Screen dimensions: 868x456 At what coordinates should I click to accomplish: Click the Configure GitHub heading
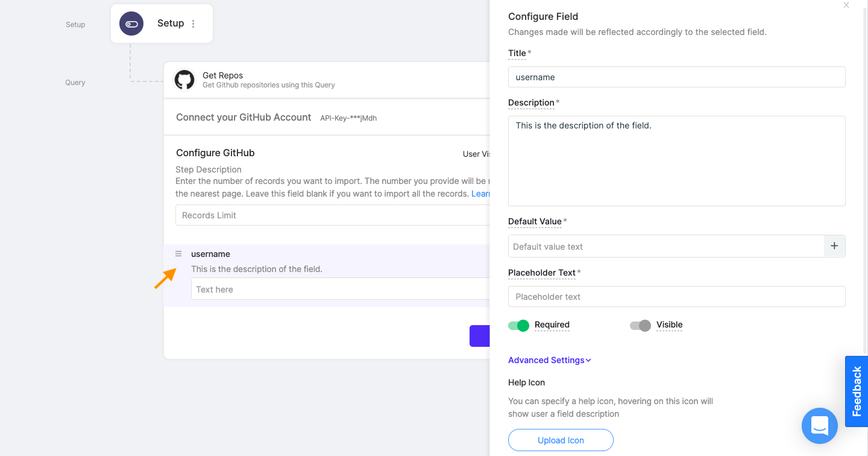pos(215,153)
